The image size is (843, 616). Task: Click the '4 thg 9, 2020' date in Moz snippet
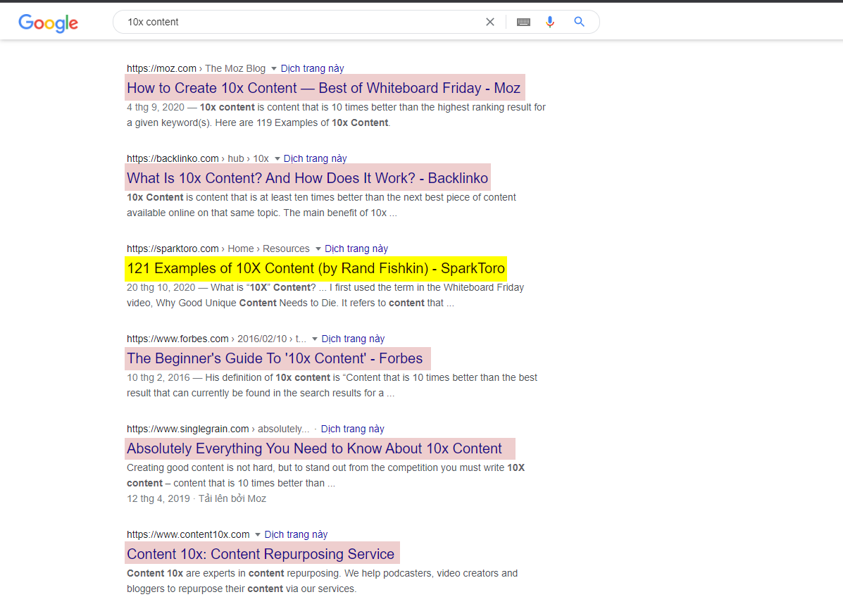click(156, 107)
